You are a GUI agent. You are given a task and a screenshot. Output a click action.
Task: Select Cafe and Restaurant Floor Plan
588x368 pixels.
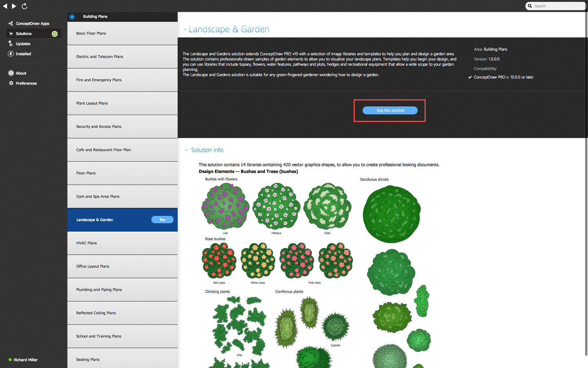coord(122,150)
